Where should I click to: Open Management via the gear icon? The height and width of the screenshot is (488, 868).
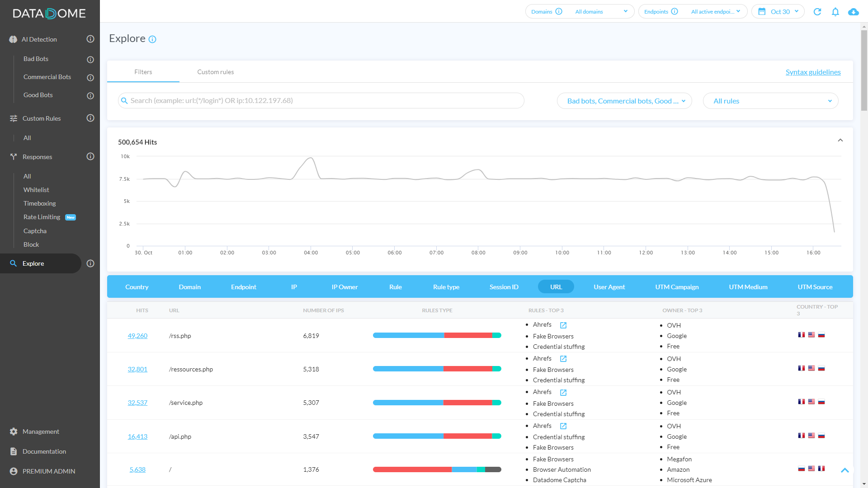pos(14,432)
